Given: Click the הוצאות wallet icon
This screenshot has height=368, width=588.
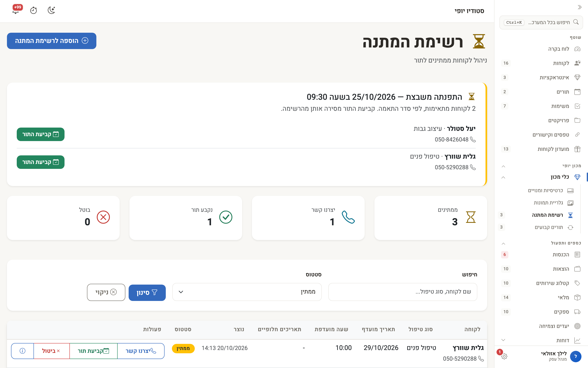Looking at the screenshot, I should point(577,269).
